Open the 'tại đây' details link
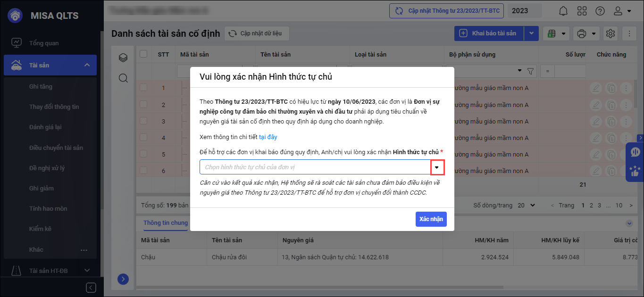Screen dimensions: 644x297 tap(268, 137)
